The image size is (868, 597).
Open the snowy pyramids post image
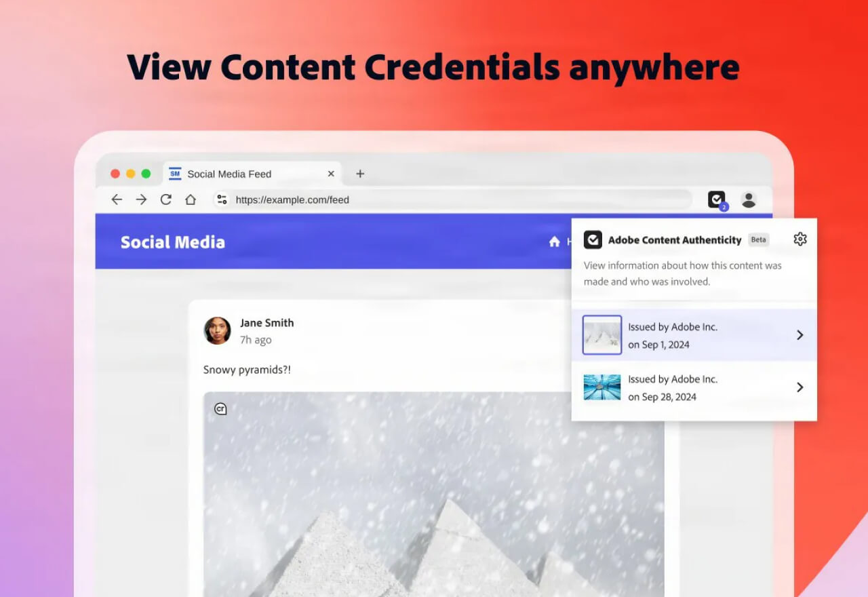[434, 495]
